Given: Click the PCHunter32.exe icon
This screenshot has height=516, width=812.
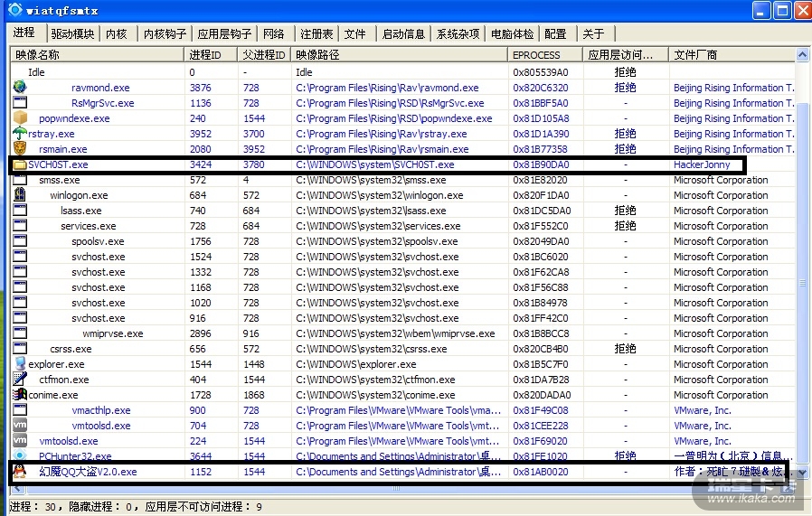Looking at the screenshot, I should pos(20,455).
